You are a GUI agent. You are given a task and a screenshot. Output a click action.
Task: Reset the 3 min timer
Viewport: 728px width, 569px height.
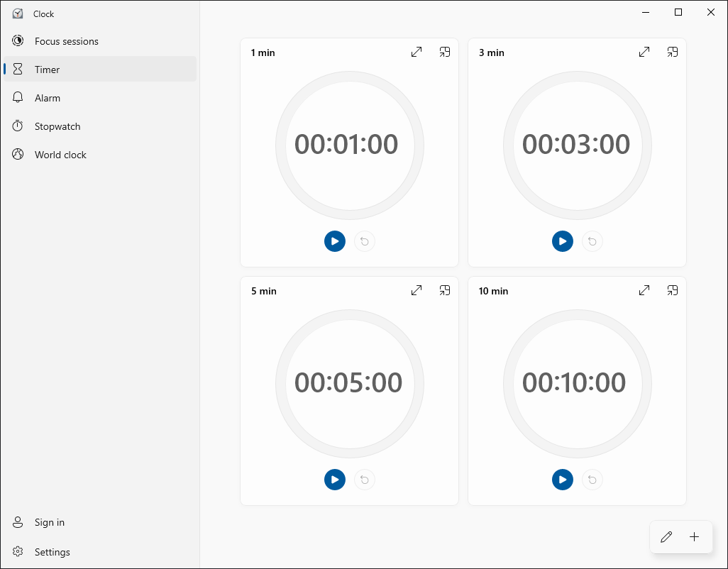(592, 241)
